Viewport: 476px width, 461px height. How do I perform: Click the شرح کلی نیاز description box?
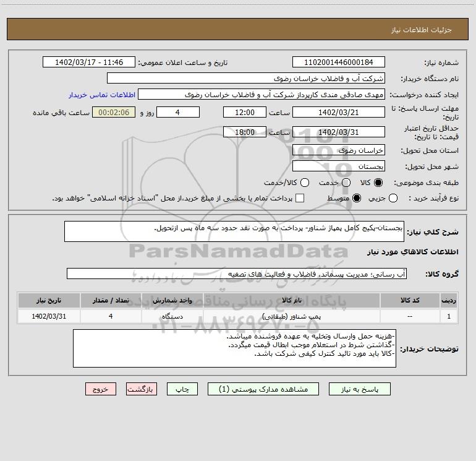click(234, 231)
